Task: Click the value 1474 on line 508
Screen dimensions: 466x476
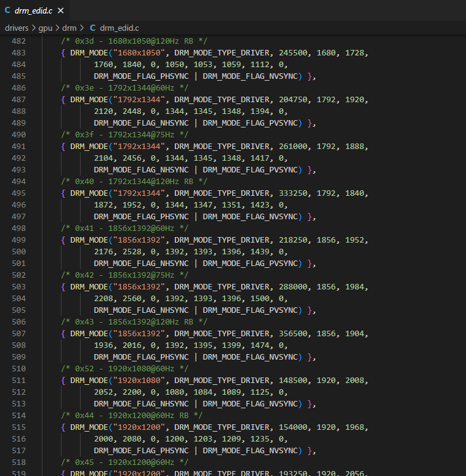Action: 260,345
